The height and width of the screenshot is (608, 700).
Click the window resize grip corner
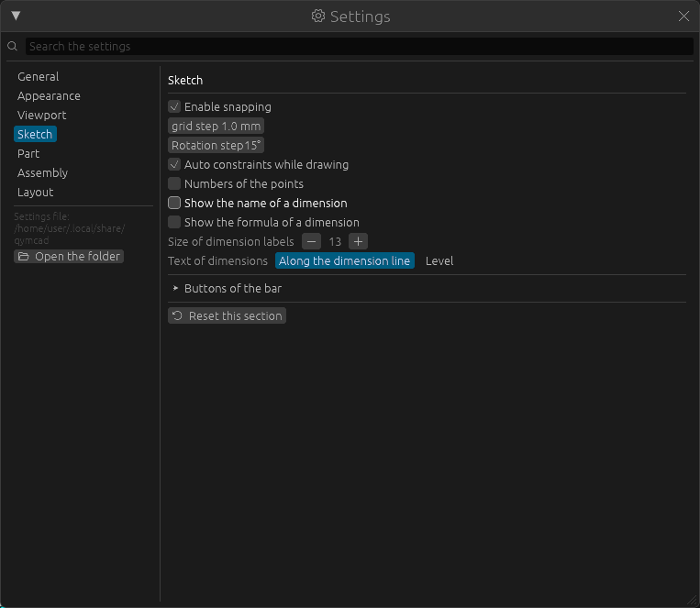[x=692, y=601]
